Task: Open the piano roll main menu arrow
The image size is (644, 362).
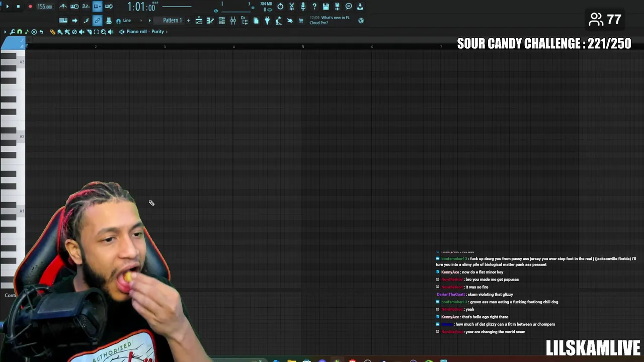Action: [x=5, y=32]
